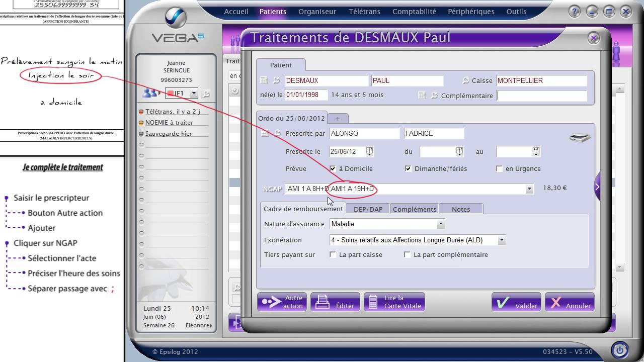Click the scanner icon to scan the prescription
Image resolution: width=644 pixels, height=362 pixels.
coord(580,138)
